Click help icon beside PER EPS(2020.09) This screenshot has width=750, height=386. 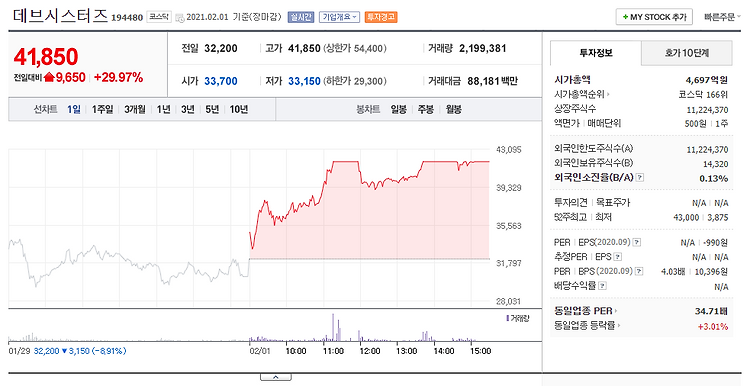636,243
